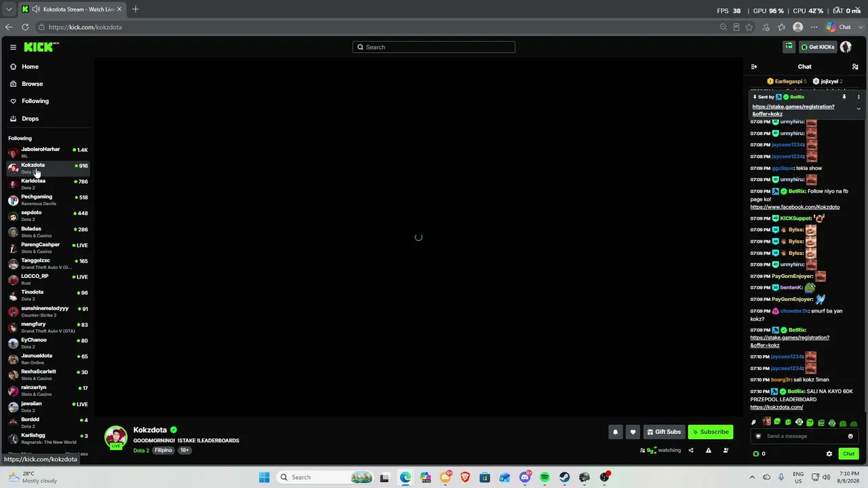Viewport: 868px width, 488px height.
Task: Collapse the chat panel
Action: pos(754,66)
